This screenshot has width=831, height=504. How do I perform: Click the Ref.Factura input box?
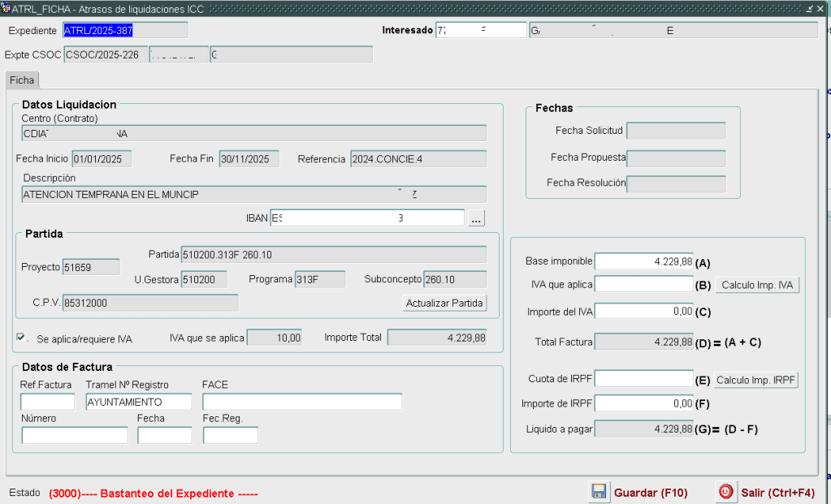(x=47, y=402)
